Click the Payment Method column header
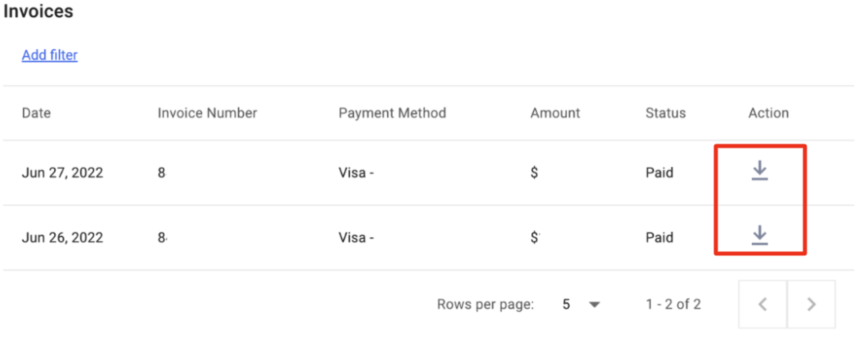This screenshot has width=868, height=350. [x=392, y=113]
